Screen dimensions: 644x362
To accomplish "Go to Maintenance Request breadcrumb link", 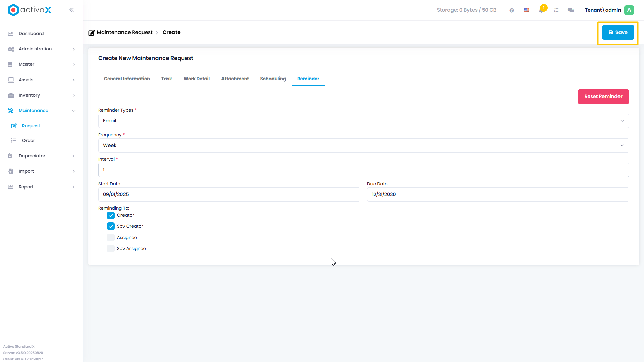I will point(125,32).
